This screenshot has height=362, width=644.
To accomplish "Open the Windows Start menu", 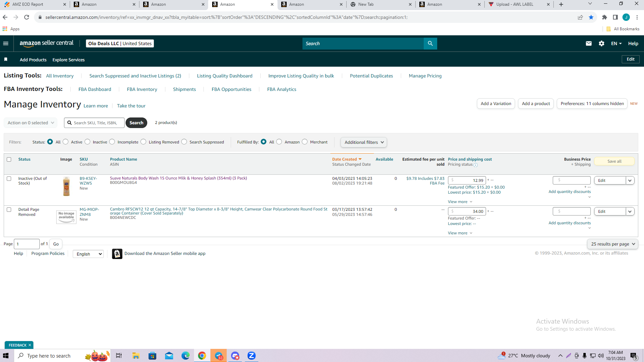I will [x=6, y=356].
